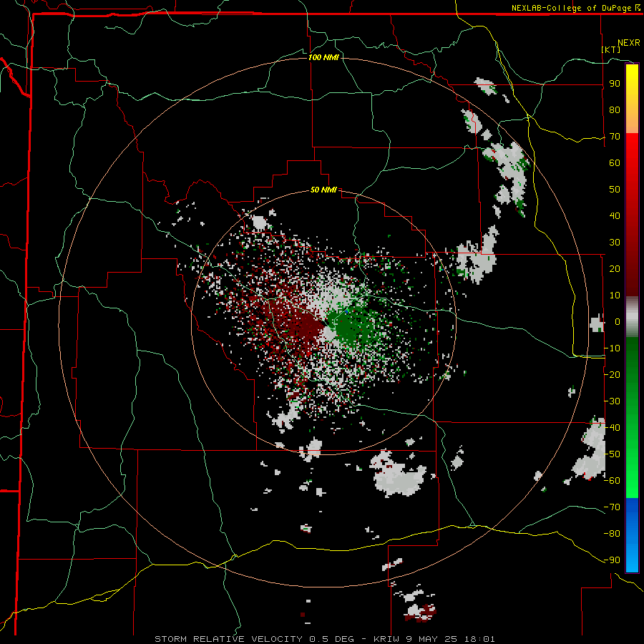The width and height of the screenshot is (644, 644).
Task: Click the 10 value on the velocity scale
Action: click(615, 296)
